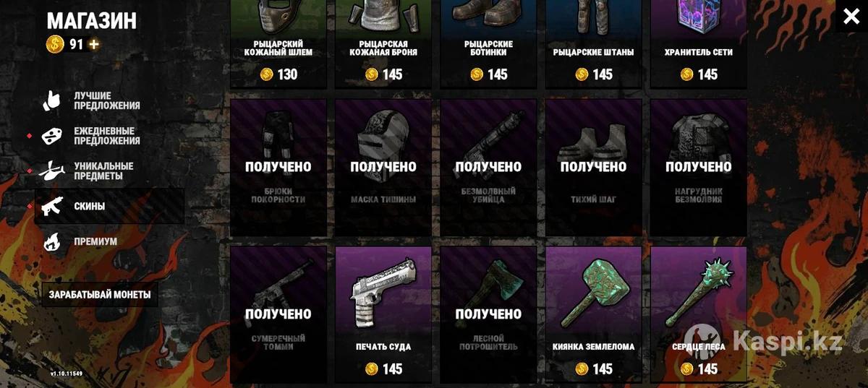
Task: View the obtained Маска тишины helmet card
Action: (x=383, y=168)
